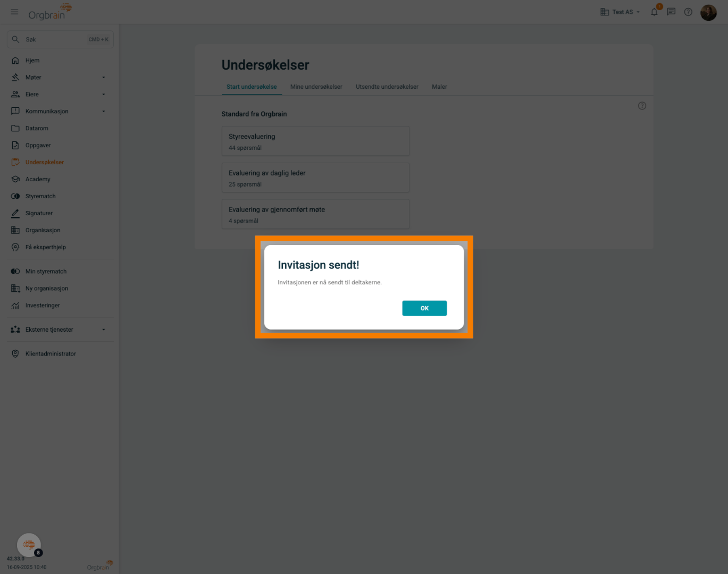Click the Standard fra Orgbrain heading
The height and width of the screenshot is (574, 728).
254,114
